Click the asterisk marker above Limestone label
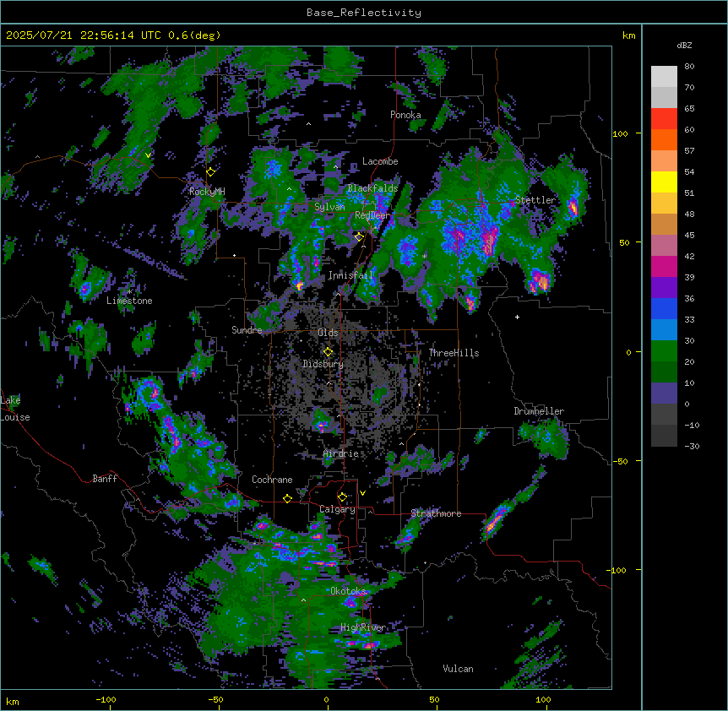Viewport: 728px width, 711px height. [x=129, y=292]
